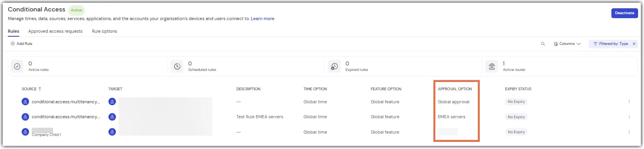This screenshot has width=644, height=149.
Task: Click the Company Child 1 source text
Action: (x=46, y=135)
